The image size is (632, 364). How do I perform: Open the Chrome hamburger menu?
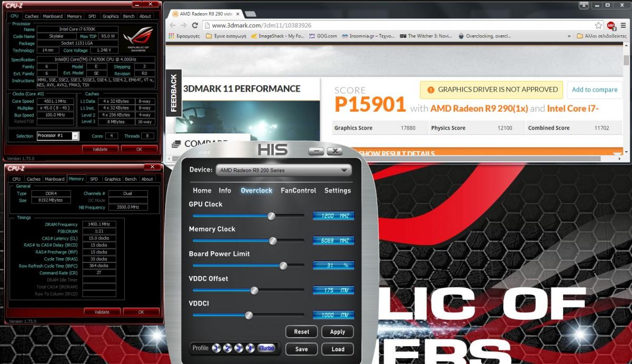(x=623, y=25)
